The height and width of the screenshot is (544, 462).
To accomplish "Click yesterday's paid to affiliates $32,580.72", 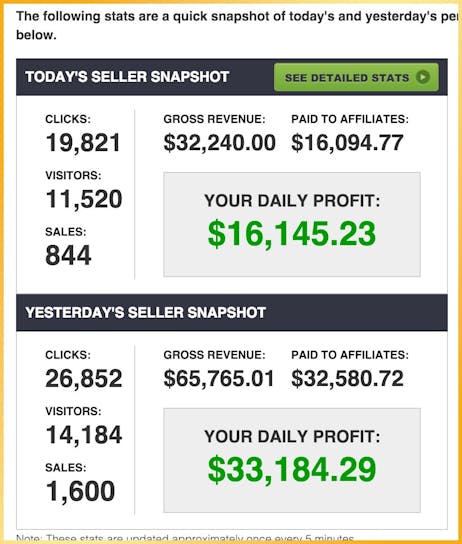I will point(348,379).
